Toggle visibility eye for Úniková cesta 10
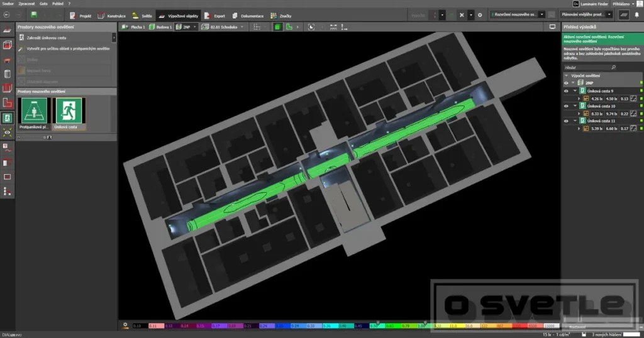The width and height of the screenshot is (644, 338). click(x=566, y=106)
